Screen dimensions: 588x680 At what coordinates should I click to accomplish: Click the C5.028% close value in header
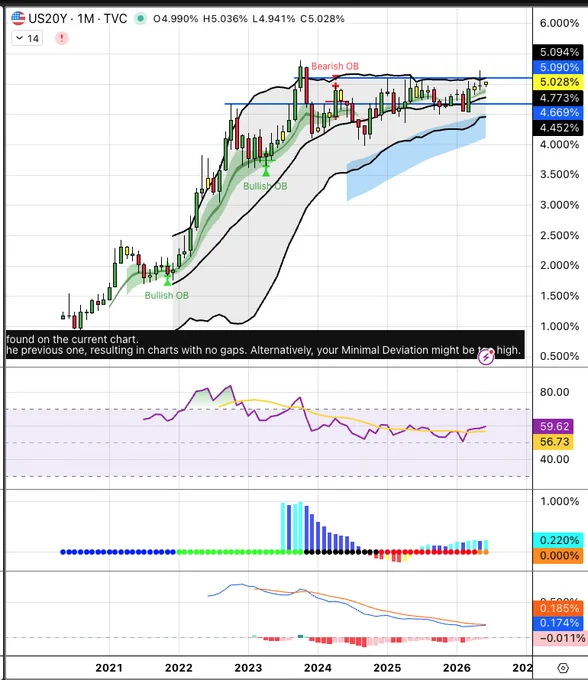pyautogui.click(x=322, y=19)
